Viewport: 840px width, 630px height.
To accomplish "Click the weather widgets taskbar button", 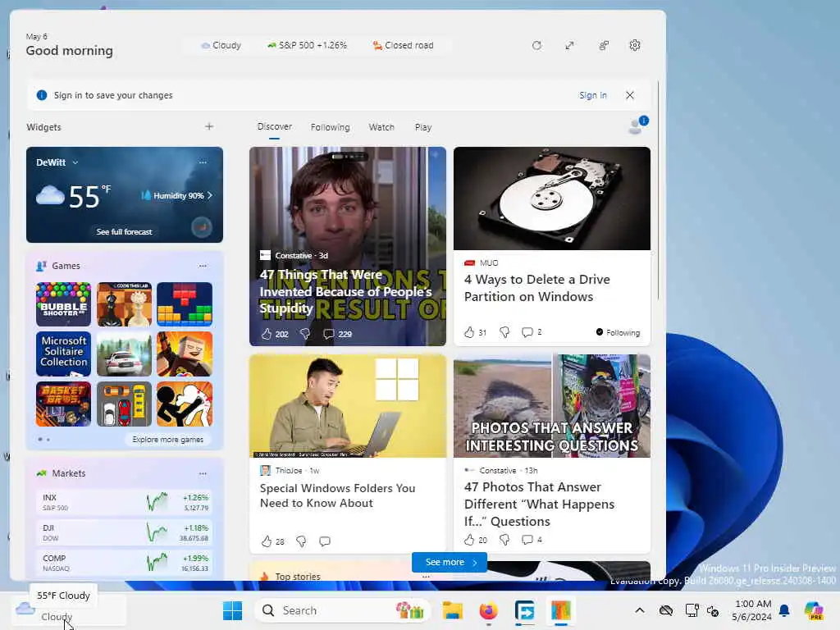I will point(68,610).
